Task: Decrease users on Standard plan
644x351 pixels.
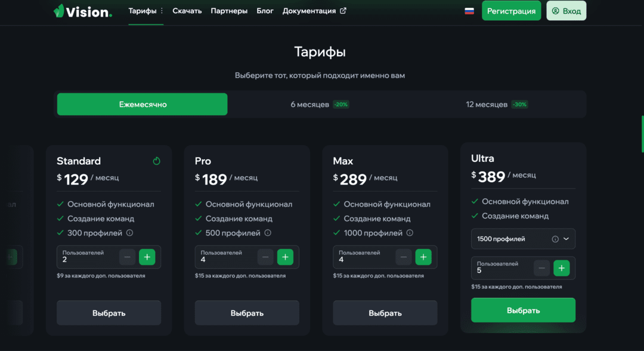Action: click(x=128, y=257)
